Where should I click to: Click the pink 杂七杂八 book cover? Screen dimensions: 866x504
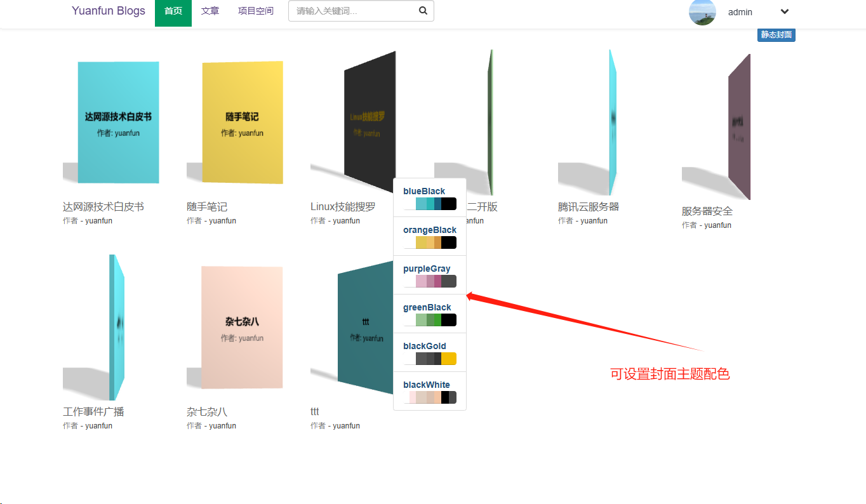coord(242,327)
